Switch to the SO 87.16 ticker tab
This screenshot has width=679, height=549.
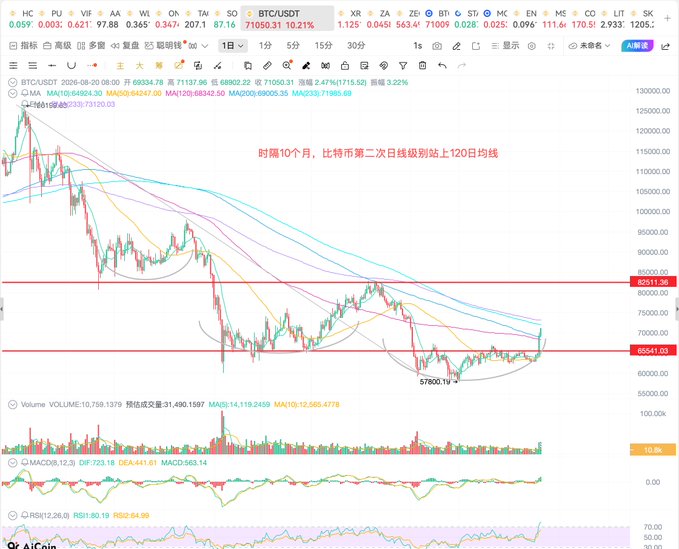click(x=226, y=19)
